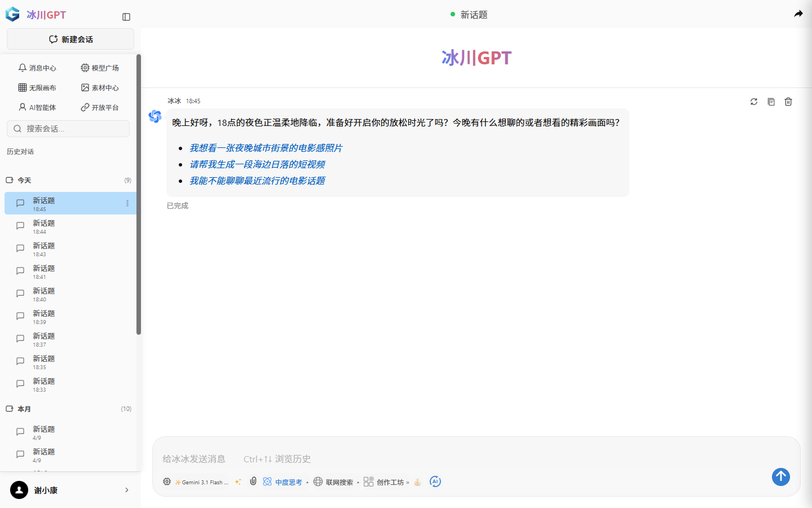
Task: Start a new chat with 新建会话
Action: tap(70, 39)
